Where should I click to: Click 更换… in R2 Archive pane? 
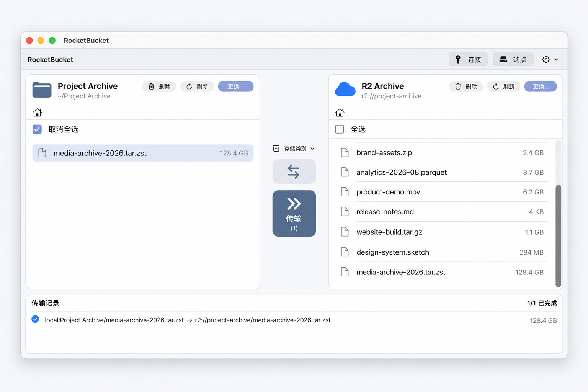[x=541, y=87]
